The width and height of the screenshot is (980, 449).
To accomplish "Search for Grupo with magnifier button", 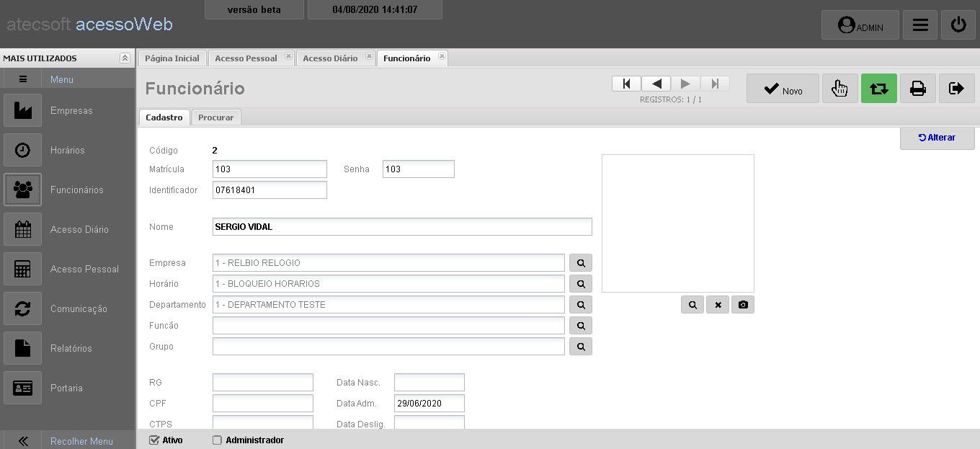I will 581,347.
